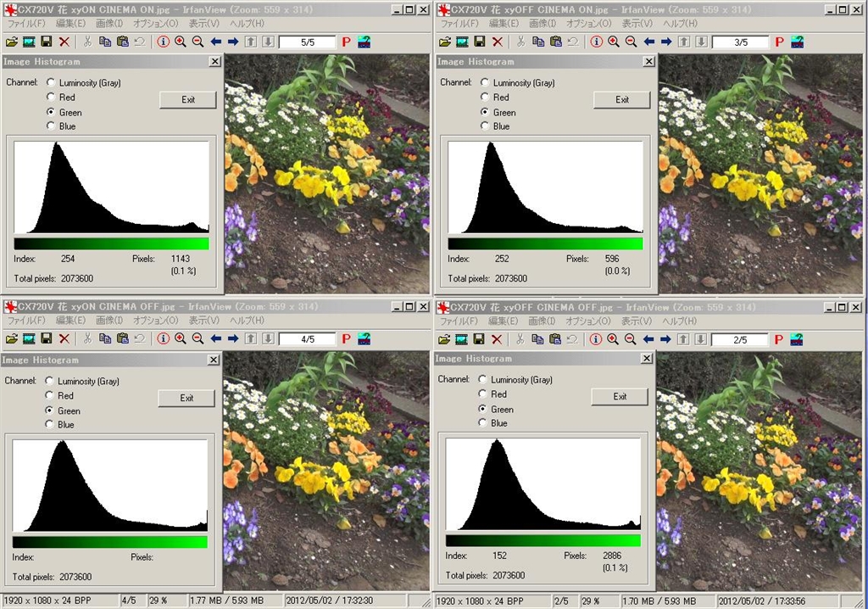Click Exit button in xyOFF CINEMA ON histogram

point(622,100)
